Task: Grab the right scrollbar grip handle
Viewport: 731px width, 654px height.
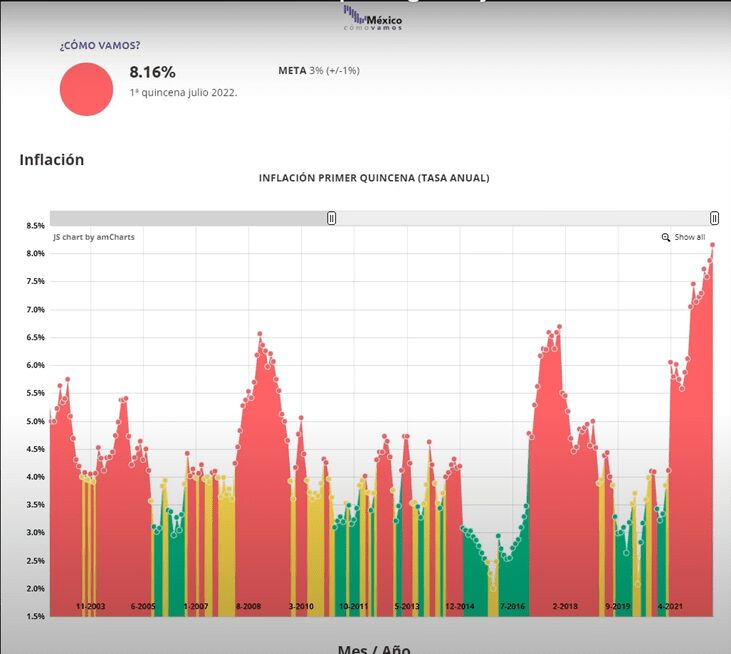Action: pyautogui.click(x=714, y=218)
